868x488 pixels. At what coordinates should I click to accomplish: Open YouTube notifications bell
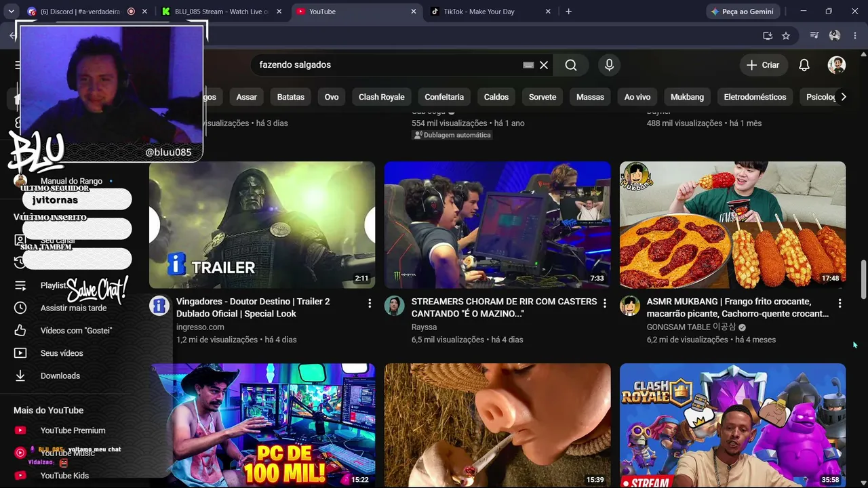804,65
